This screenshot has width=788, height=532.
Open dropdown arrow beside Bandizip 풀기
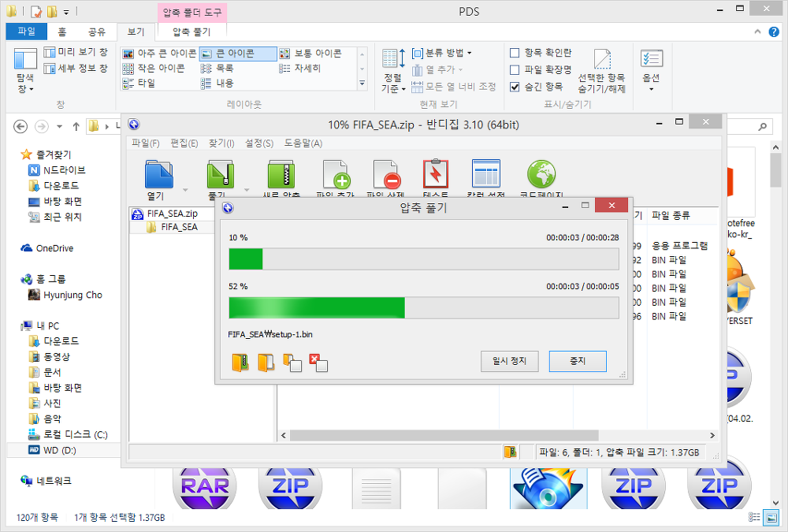247,190
